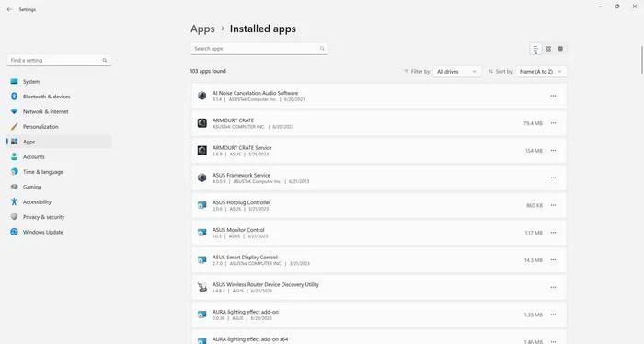Click the Bluetooth icon in the sidebar
The image size is (644, 344).
pos(15,97)
